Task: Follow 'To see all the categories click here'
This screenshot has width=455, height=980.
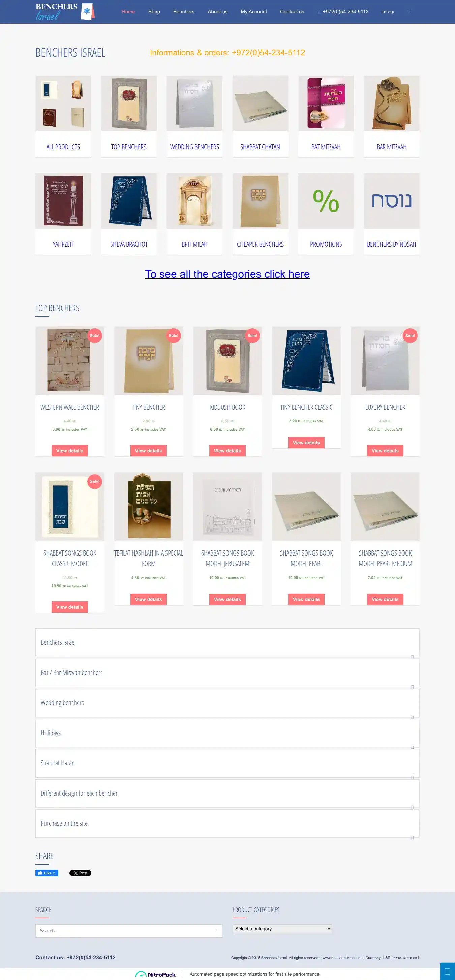Action: click(x=227, y=274)
